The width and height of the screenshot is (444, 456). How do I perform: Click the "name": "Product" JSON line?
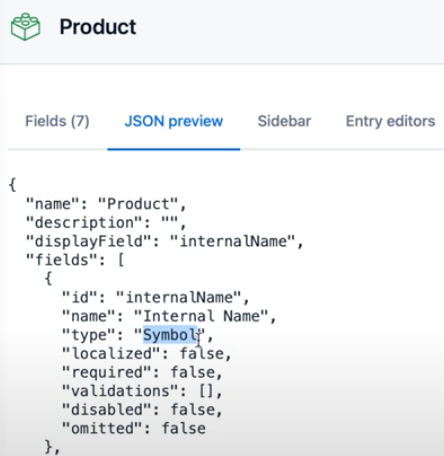(106, 204)
